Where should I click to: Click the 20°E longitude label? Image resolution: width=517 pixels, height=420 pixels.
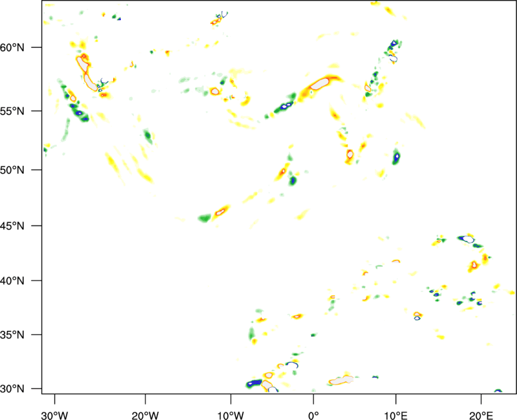[481, 414]
